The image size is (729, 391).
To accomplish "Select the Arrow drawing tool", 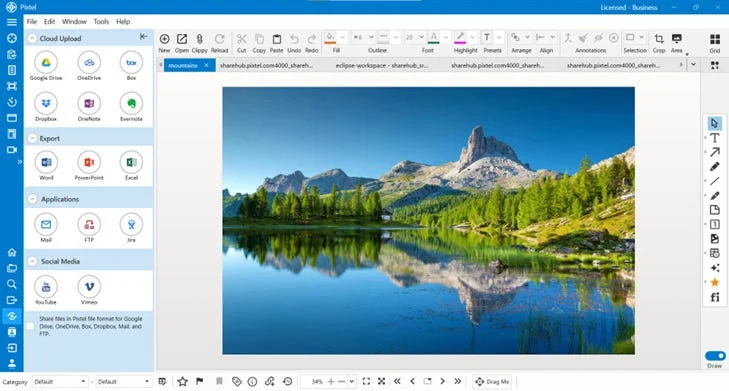I will (x=715, y=152).
